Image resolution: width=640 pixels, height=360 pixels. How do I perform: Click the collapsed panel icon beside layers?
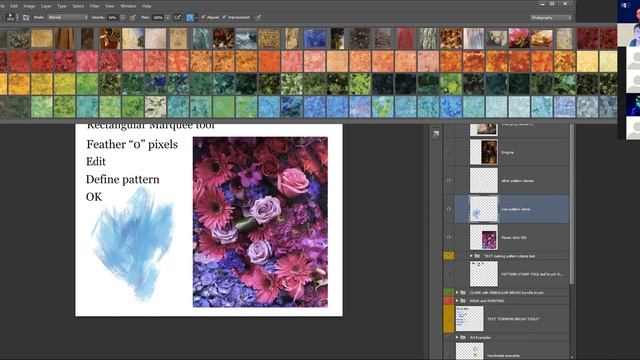[x=436, y=133]
